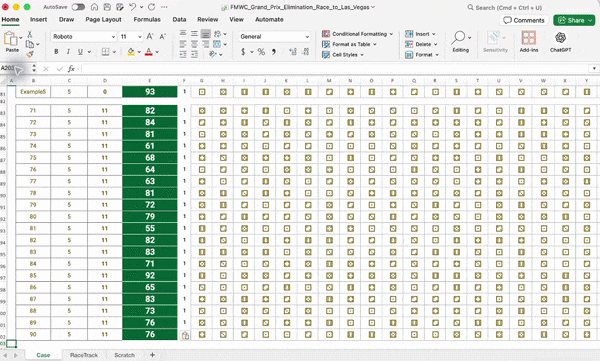Click the Decrease Indent icon
Image resolution: width=600 pixels, height=361 pixels.
click(183, 54)
